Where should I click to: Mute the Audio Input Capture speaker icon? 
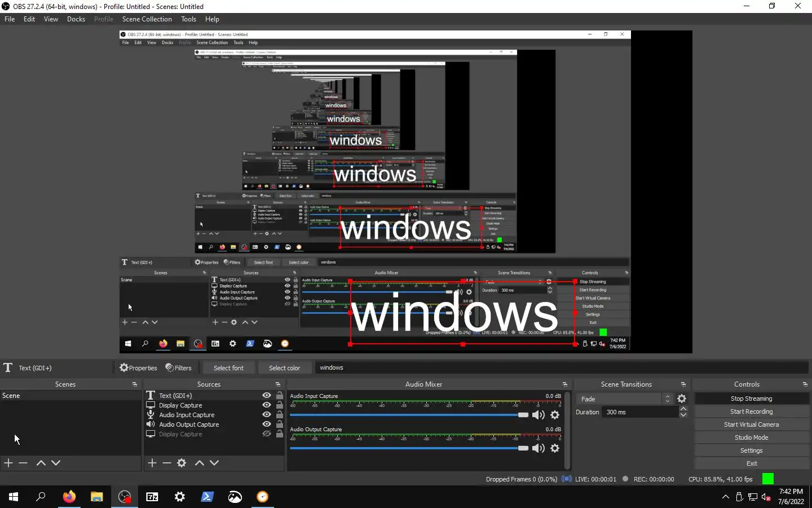[x=539, y=415]
